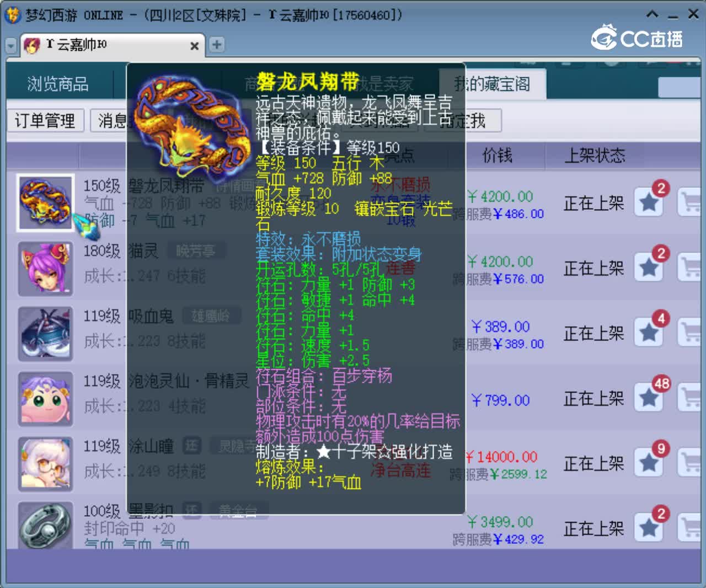Click the ¥3499.00 price of 墨影扣

pos(500,522)
